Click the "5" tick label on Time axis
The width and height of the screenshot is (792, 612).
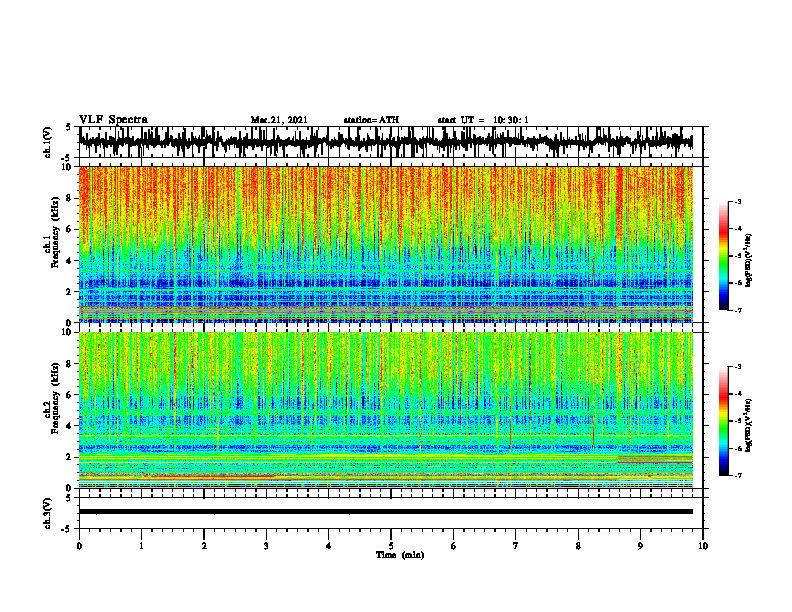pos(391,546)
